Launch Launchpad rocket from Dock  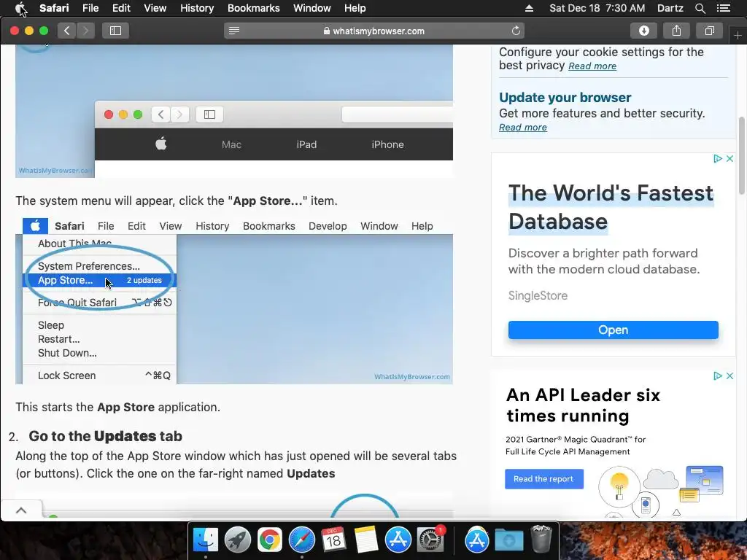(x=238, y=540)
